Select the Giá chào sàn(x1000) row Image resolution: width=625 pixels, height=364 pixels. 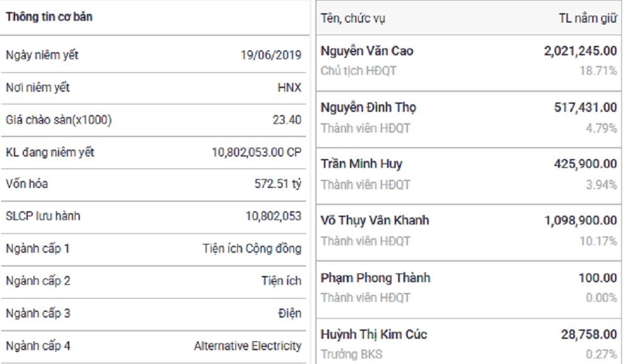pos(154,120)
